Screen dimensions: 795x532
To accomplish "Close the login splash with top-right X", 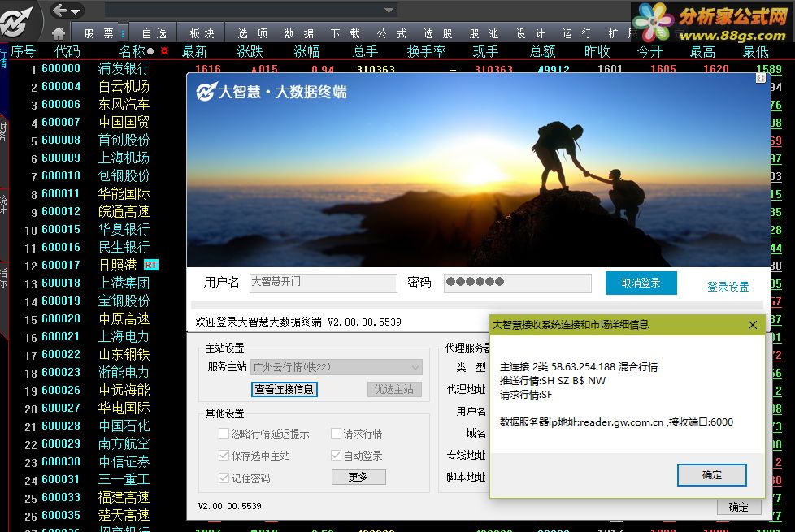I will pos(761,78).
